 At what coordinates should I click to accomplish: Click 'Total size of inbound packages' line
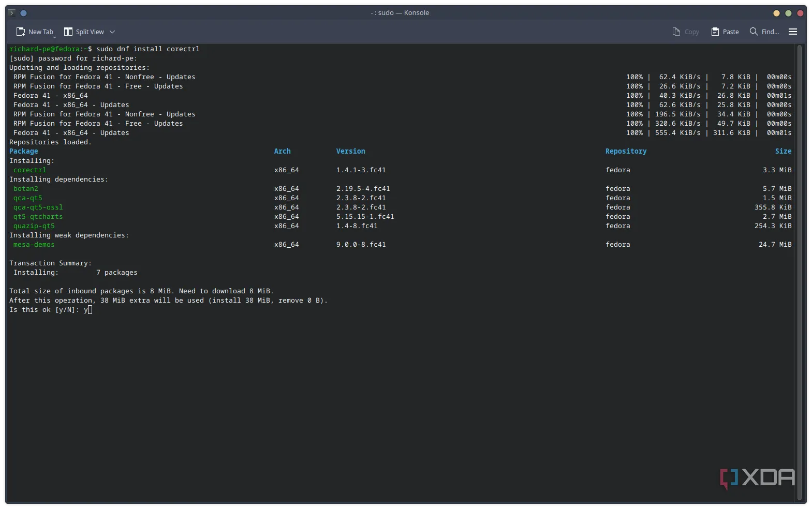(141, 291)
